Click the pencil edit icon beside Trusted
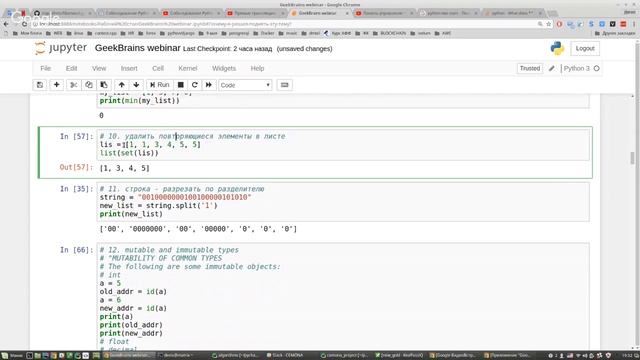640x360 pixels. tap(551, 69)
